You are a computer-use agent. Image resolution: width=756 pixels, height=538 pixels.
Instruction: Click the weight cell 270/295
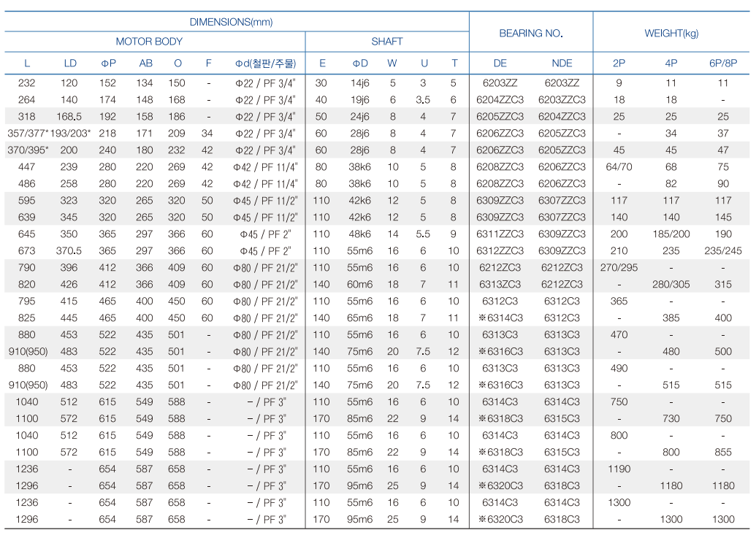(x=619, y=268)
